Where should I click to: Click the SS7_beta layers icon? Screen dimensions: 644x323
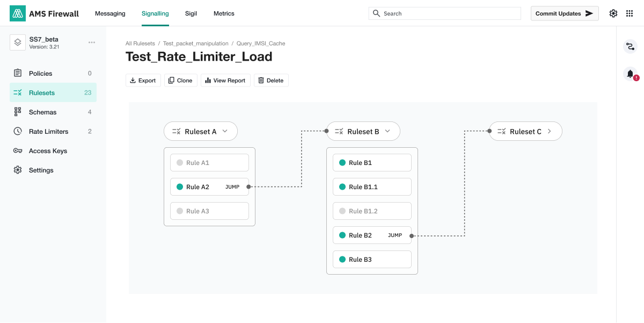click(x=18, y=42)
